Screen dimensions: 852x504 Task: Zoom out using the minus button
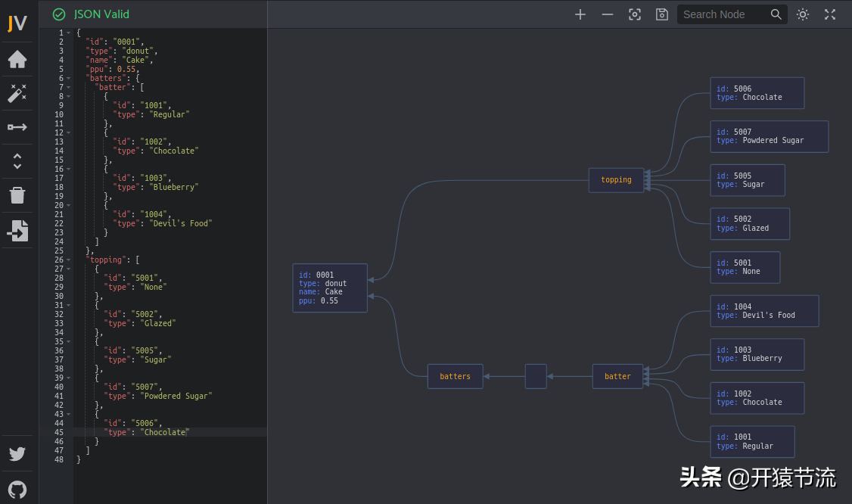coord(608,14)
